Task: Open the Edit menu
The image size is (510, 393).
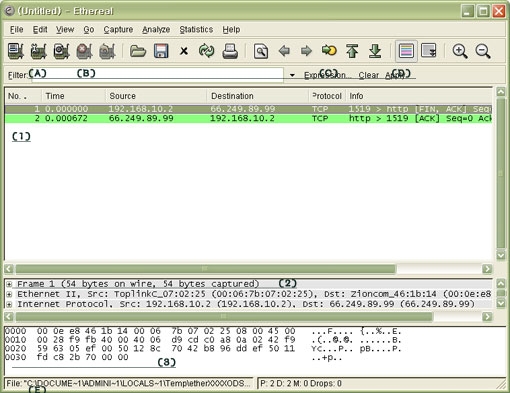Action: tap(40, 30)
